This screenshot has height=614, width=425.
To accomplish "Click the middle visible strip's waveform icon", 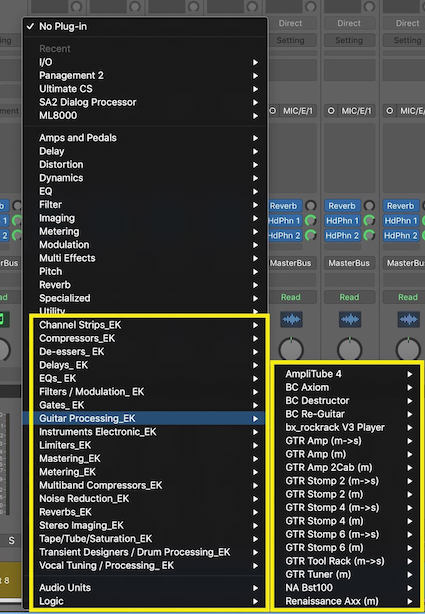I will [x=350, y=320].
